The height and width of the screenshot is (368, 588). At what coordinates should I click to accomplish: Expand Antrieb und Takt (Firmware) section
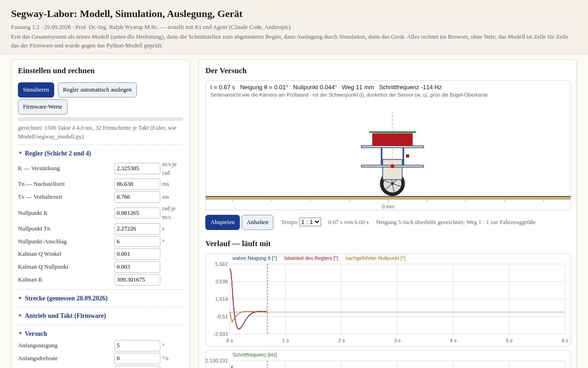pos(65,316)
